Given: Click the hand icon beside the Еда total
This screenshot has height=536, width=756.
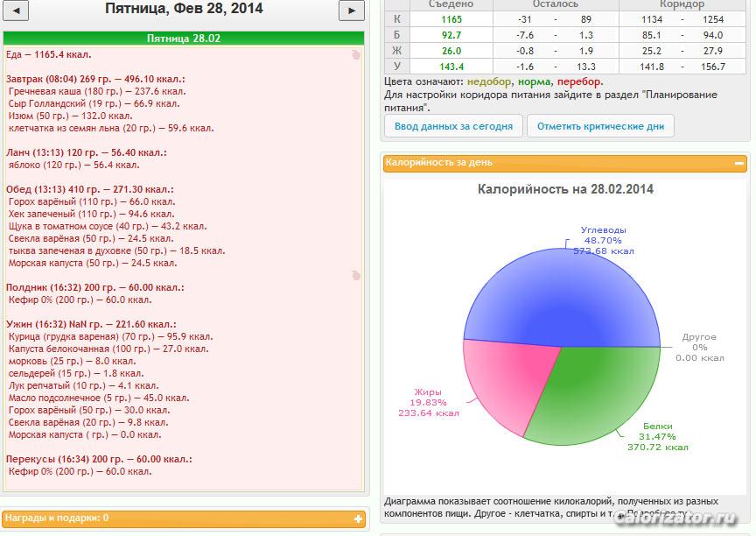Looking at the screenshot, I should click(x=355, y=54).
